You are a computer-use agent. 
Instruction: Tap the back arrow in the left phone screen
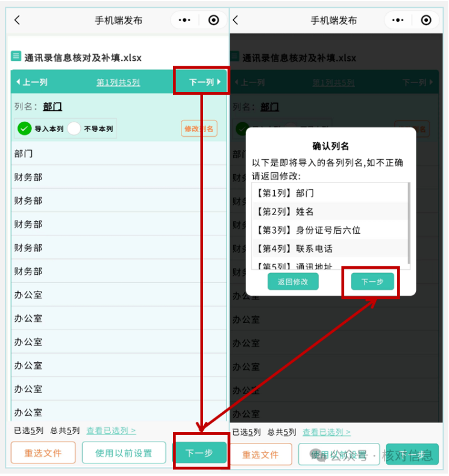pos(17,20)
